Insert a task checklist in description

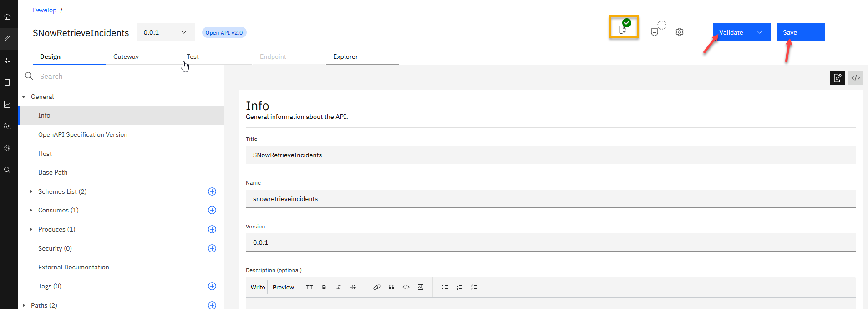(474, 287)
